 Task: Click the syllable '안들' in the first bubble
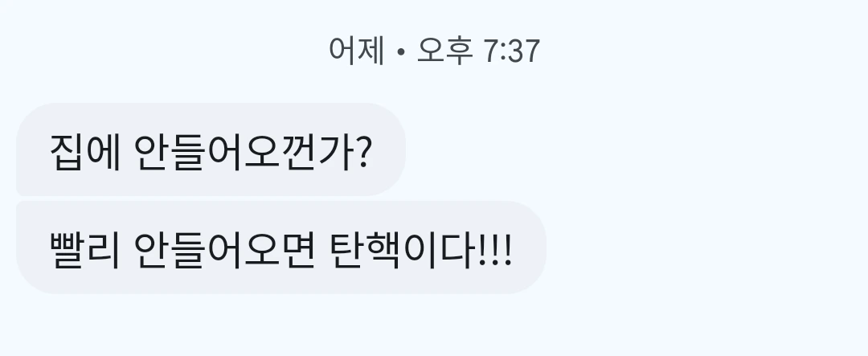click(170, 152)
